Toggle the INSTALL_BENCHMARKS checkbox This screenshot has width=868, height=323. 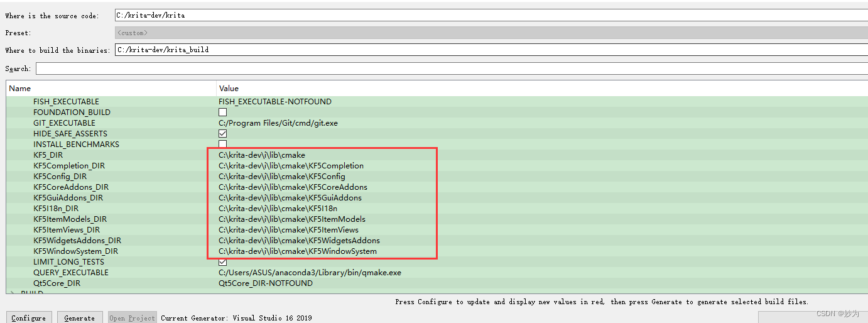point(222,144)
